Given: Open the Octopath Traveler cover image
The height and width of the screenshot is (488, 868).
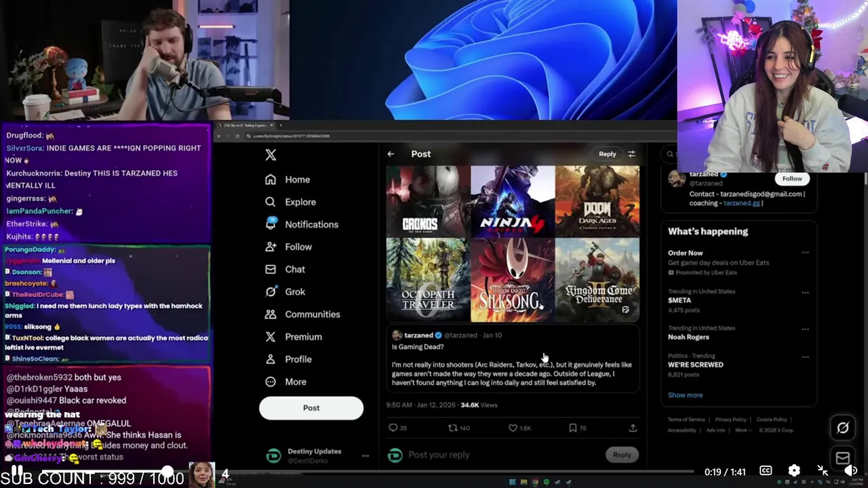Looking at the screenshot, I should [x=427, y=279].
